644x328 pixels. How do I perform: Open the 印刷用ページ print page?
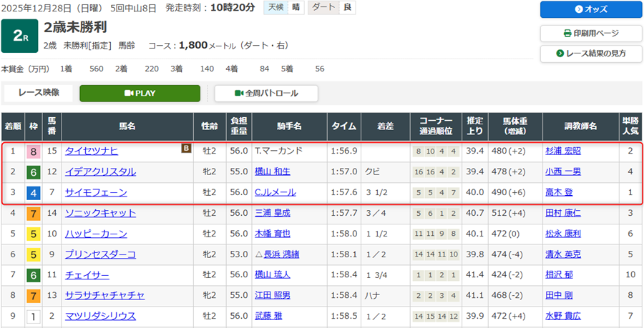click(x=591, y=33)
